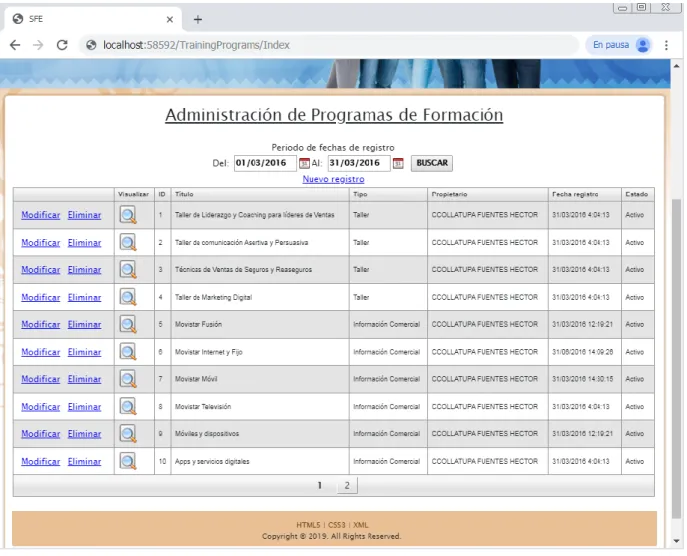Open the Visualizar magnifier icon for row 2
Image resolution: width=687 pixels, height=556 pixels.
pyautogui.click(x=128, y=242)
